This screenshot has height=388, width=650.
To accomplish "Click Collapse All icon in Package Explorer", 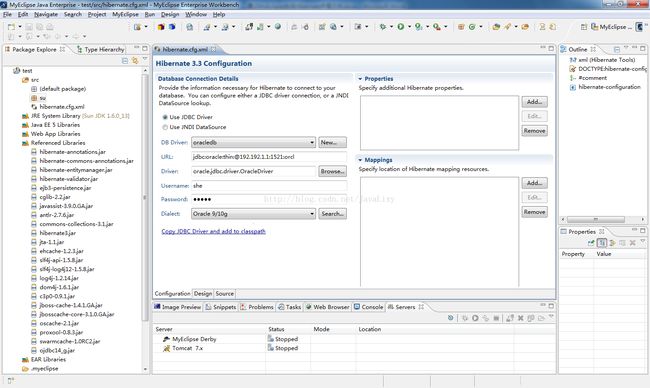I will click(x=125, y=61).
